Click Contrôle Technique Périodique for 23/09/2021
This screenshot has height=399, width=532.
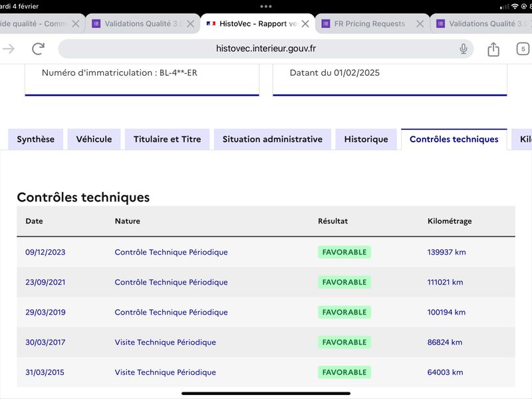click(171, 282)
